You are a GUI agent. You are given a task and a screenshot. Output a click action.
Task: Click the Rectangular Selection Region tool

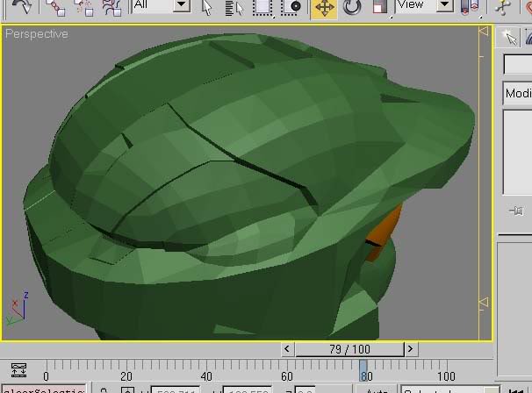click(x=262, y=8)
